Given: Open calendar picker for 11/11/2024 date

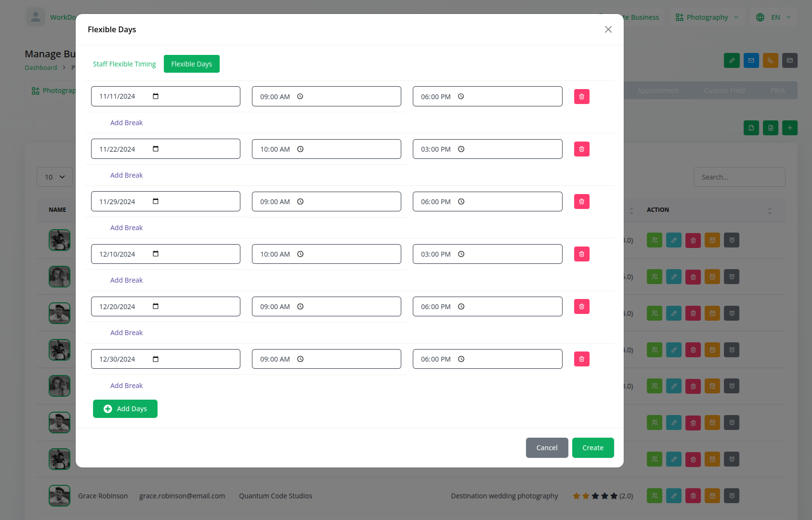Looking at the screenshot, I should [x=156, y=96].
